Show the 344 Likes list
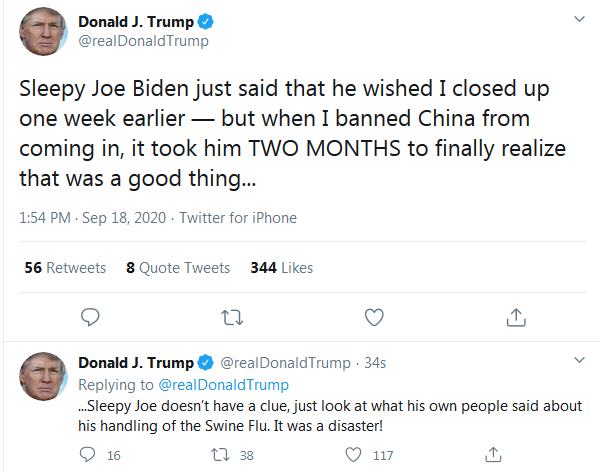Viewport: 600px width, 472px height. (282, 268)
